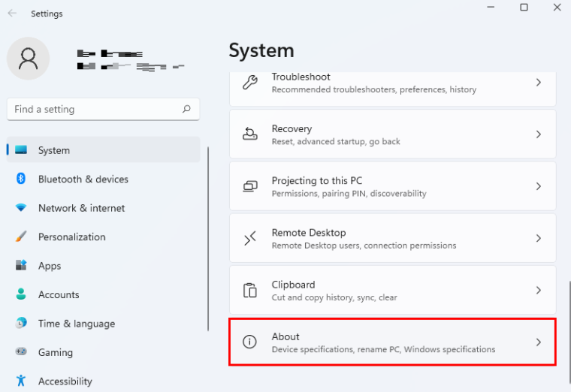
Task: Click 'Permissions, pairing PIN, discoverability' text
Action: click(349, 193)
